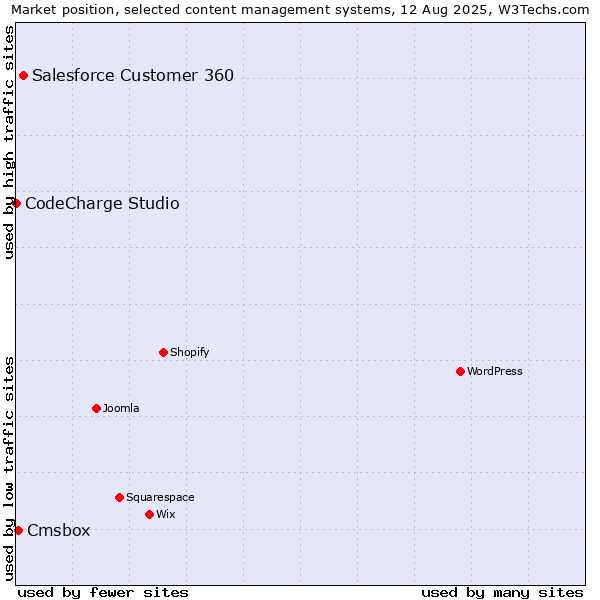Click the 'Wix' label
This screenshot has height=600, width=600.
[166, 514]
